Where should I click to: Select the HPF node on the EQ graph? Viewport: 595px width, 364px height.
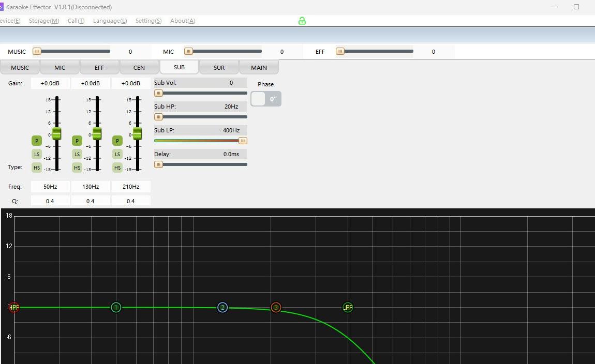pos(14,308)
